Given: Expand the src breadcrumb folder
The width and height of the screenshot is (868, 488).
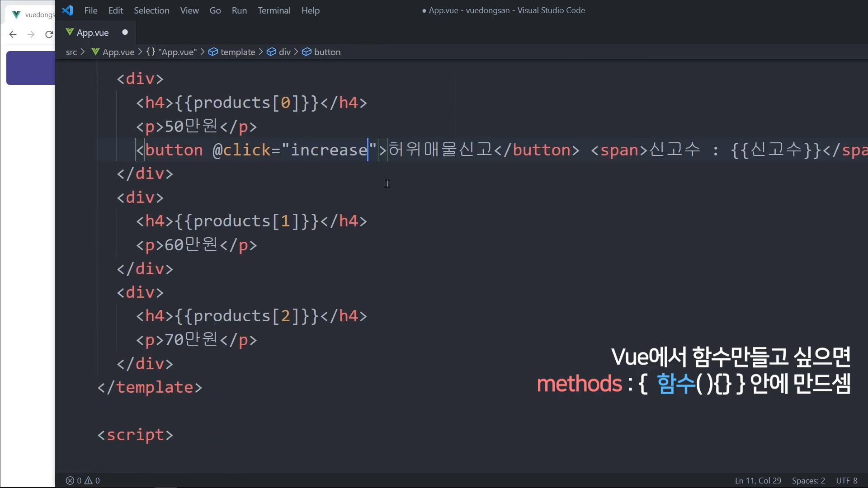Looking at the screenshot, I should click(x=71, y=52).
